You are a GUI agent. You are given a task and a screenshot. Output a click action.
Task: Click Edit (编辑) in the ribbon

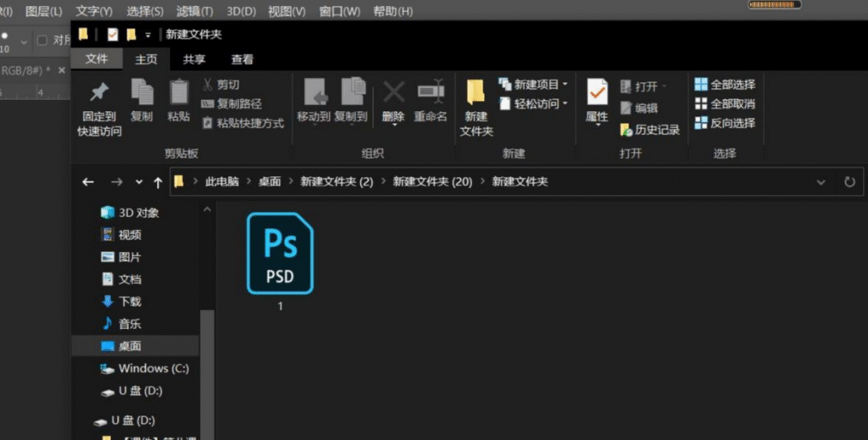point(639,109)
